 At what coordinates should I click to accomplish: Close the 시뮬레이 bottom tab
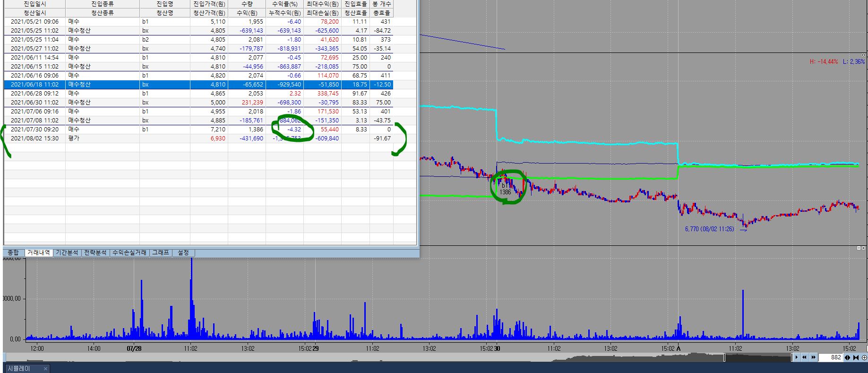(45, 369)
